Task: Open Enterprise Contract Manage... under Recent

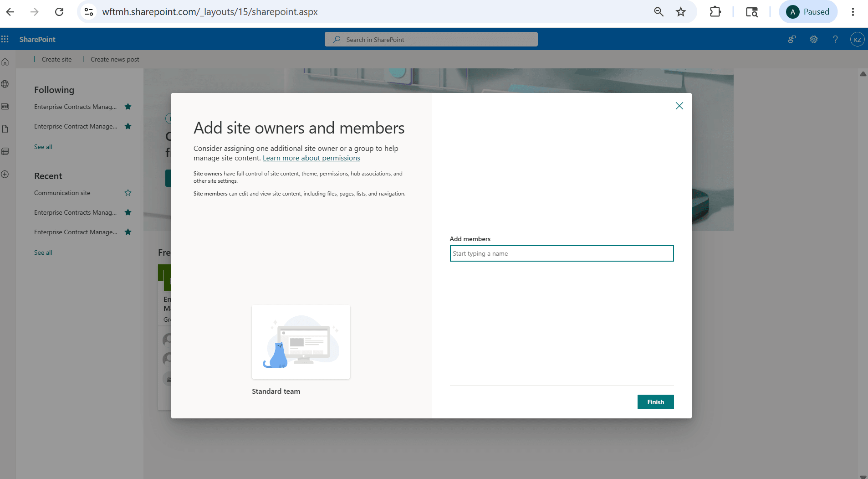Action: tap(76, 232)
